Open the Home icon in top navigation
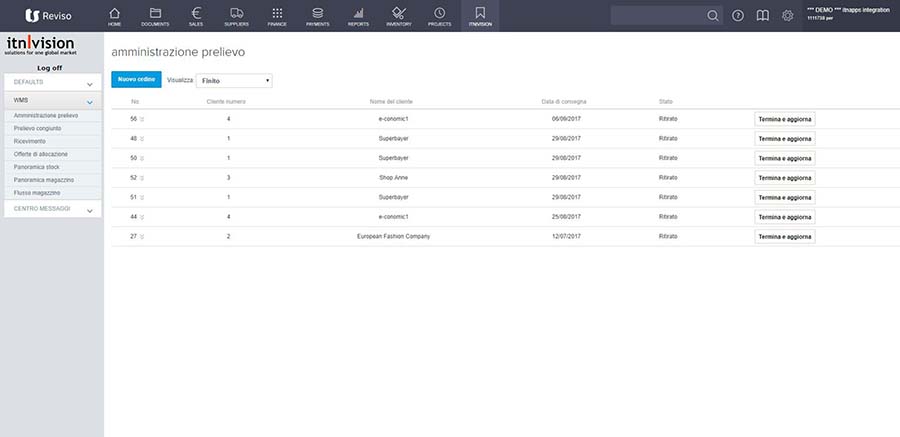The width and height of the screenshot is (900, 437). [x=114, y=15]
